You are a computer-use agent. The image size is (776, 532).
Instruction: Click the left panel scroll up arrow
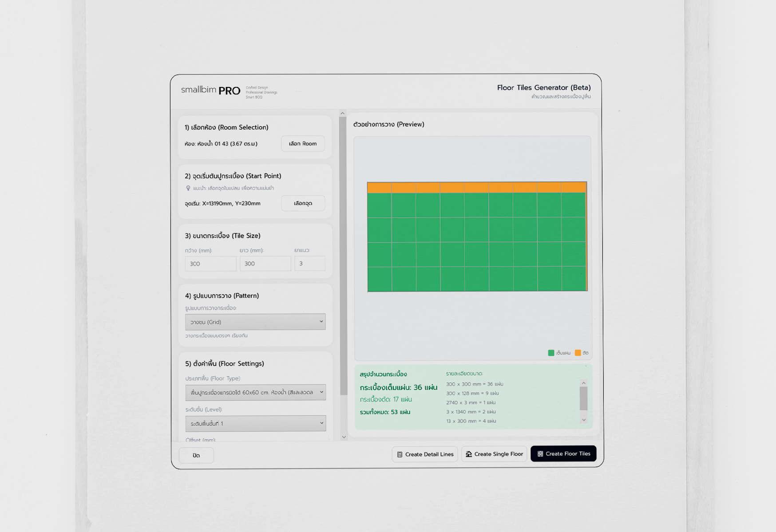[342, 113]
